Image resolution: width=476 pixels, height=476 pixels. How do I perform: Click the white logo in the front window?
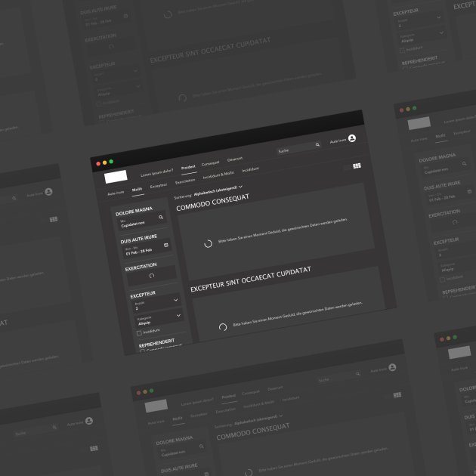116,177
